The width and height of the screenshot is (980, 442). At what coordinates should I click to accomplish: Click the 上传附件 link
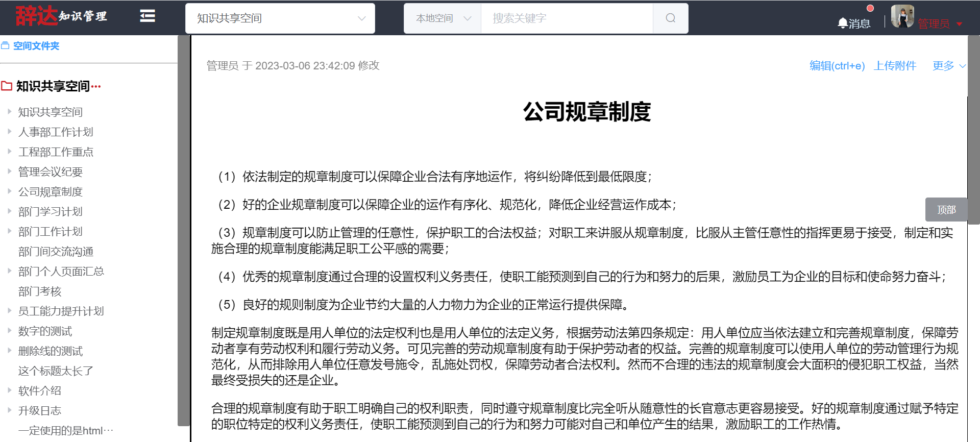895,66
